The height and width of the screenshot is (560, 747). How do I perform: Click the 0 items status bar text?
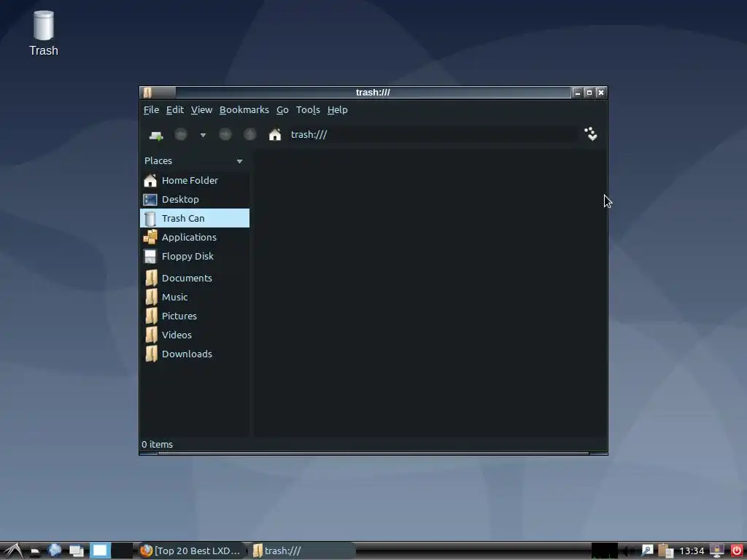coord(158,445)
